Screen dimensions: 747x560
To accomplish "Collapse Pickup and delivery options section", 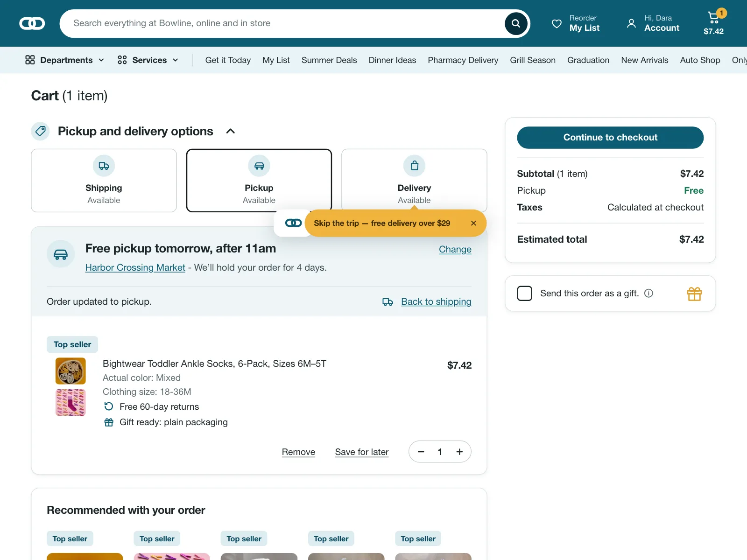I will point(231,131).
